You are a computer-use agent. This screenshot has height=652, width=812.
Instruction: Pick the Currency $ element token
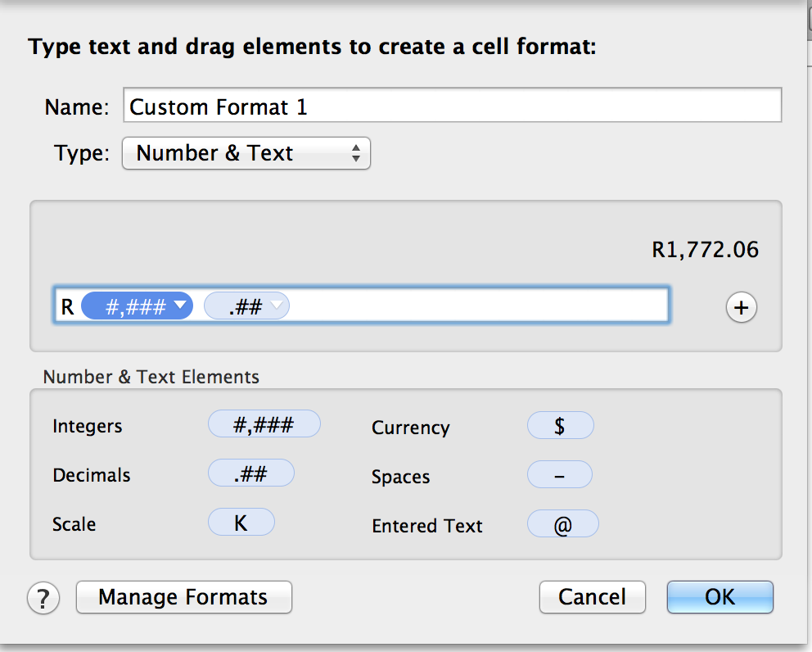click(x=560, y=426)
